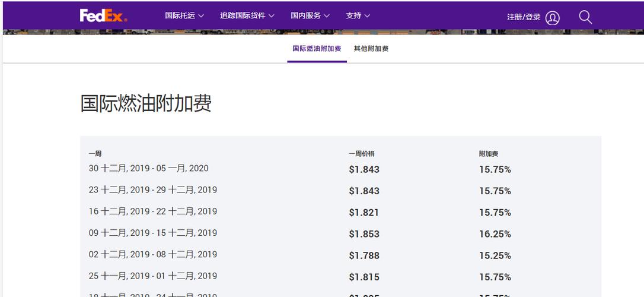
Task: Expand the 国际托运 menu
Action: pyautogui.click(x=184, y=15)
